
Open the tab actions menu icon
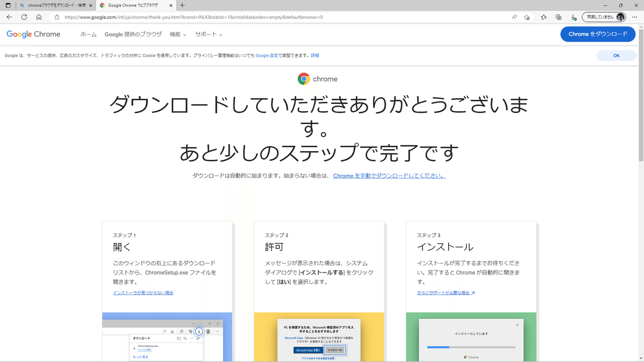tap(8, 5)
